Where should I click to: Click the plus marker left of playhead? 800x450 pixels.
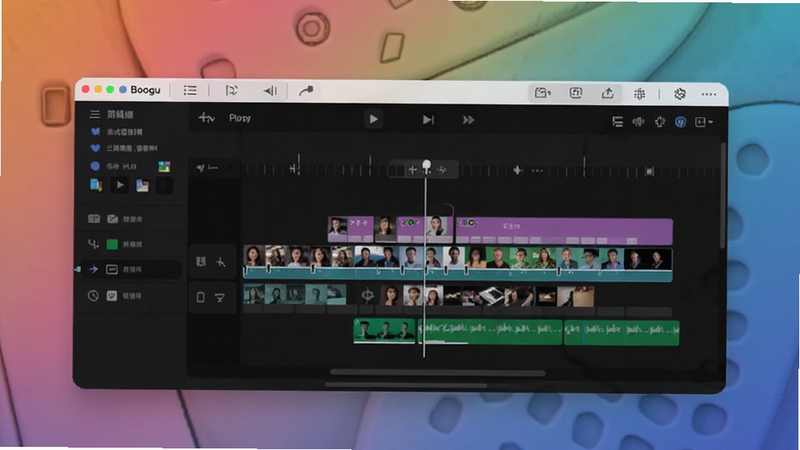412,170
